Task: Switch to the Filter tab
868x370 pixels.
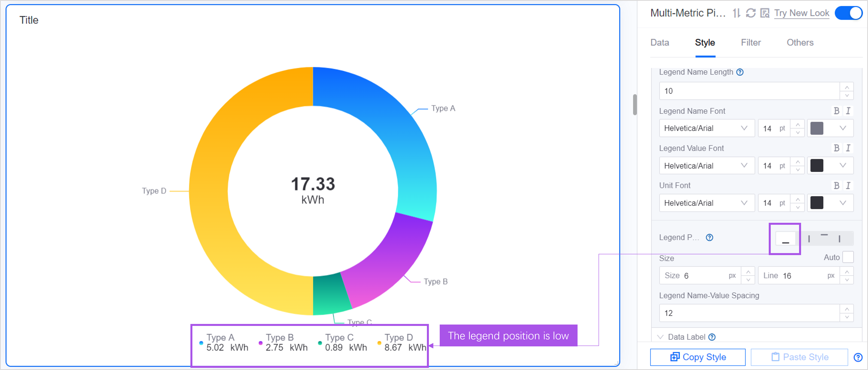Action: 751,43
